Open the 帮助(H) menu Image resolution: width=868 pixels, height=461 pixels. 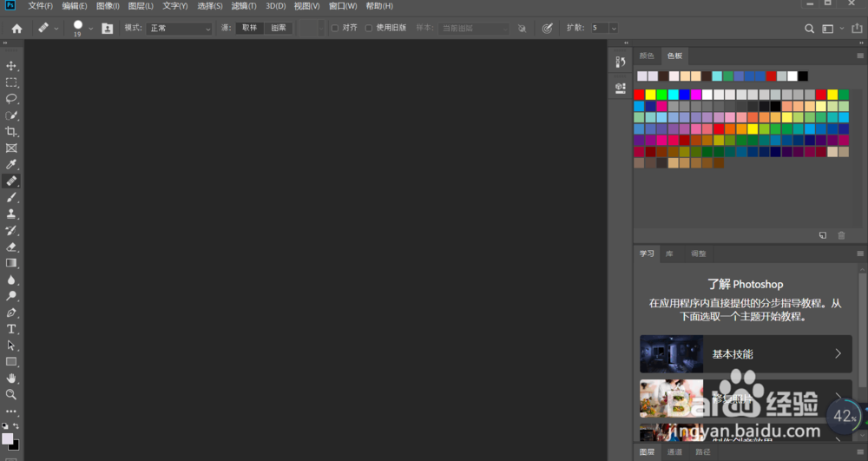point(379,5)
